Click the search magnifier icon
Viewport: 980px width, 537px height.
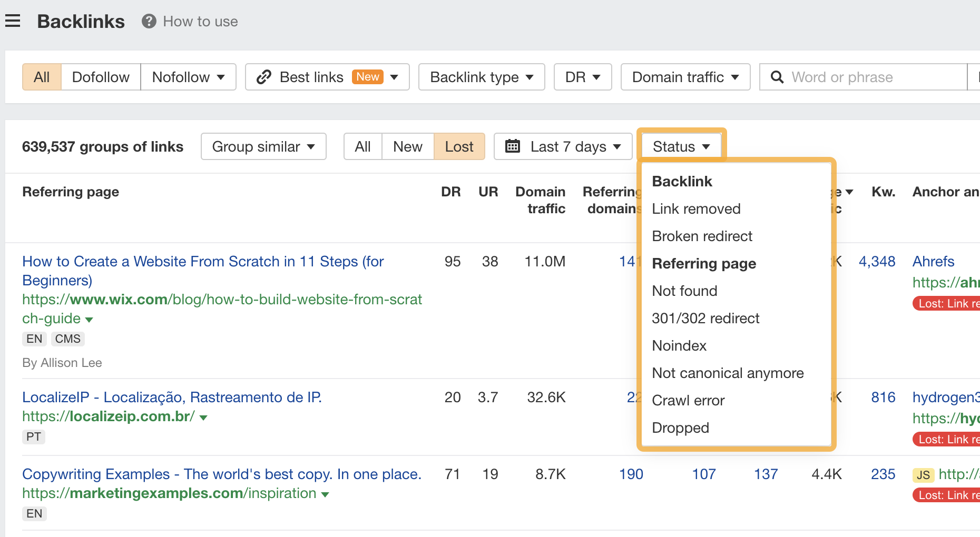click(x=777, y=77)
